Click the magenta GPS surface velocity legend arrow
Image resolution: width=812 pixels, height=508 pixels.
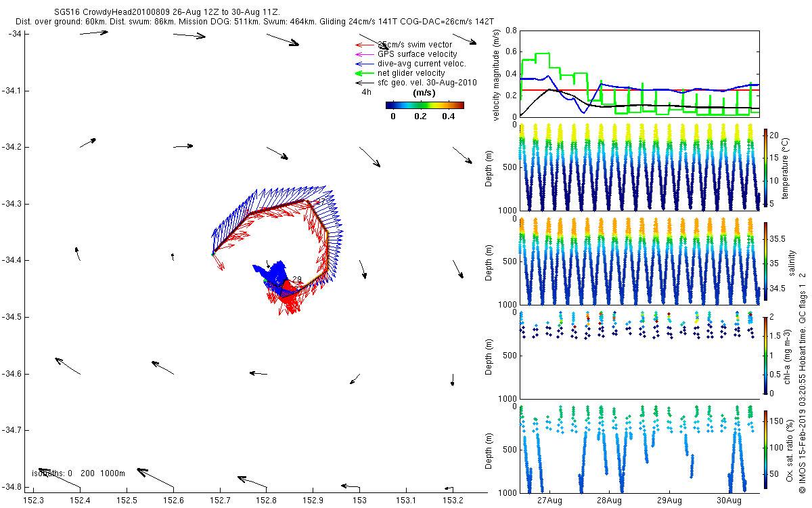click(365, 54)
